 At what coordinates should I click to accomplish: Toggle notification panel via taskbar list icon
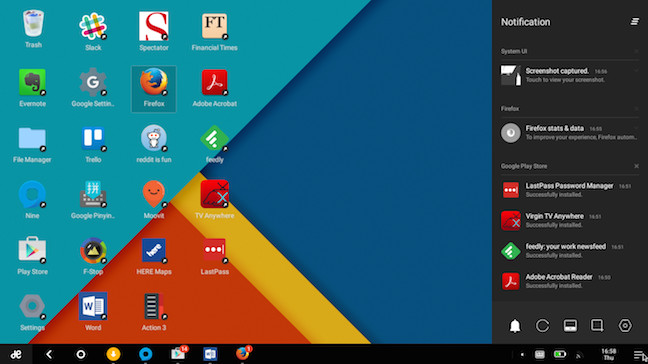[x=639, y=355]
